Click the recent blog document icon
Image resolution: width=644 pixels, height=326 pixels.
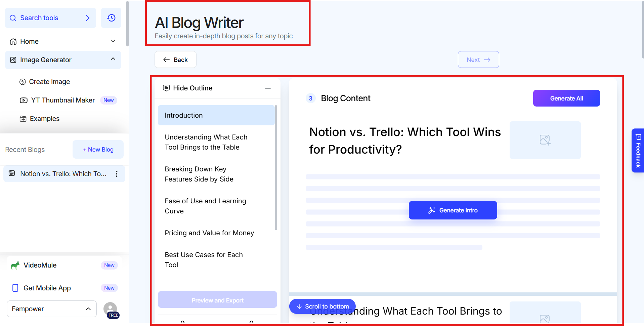click(x=12, y=173)
